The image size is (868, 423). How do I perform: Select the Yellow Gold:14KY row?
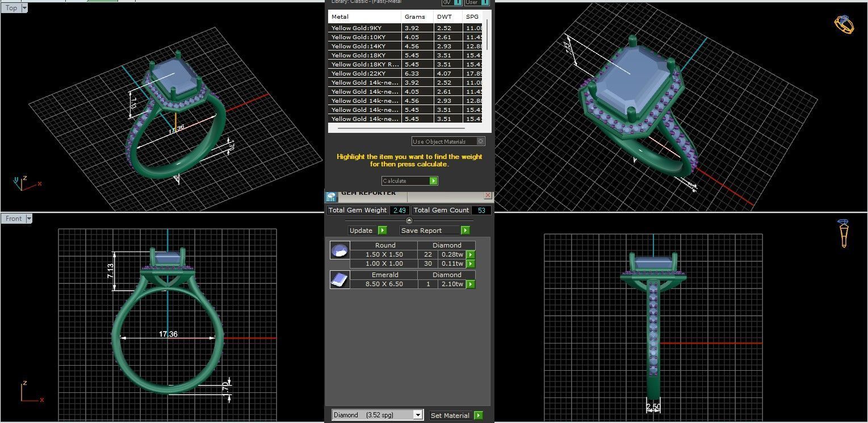click(406, 46)
